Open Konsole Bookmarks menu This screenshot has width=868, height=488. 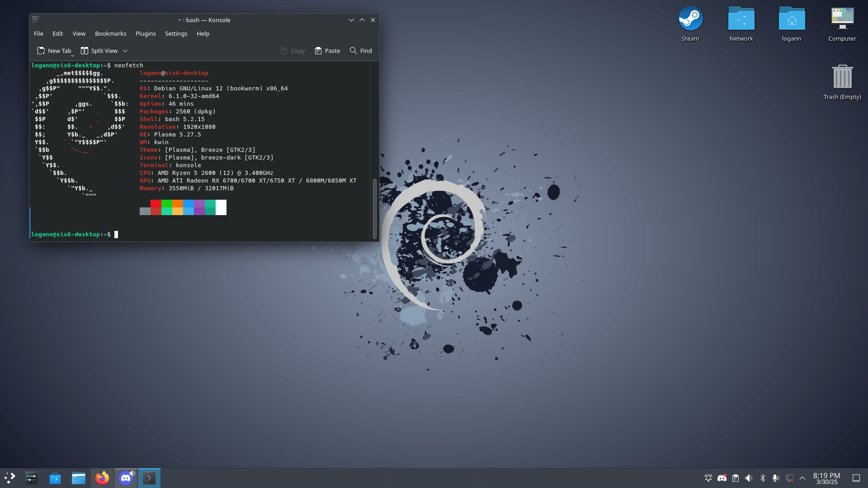110,33
